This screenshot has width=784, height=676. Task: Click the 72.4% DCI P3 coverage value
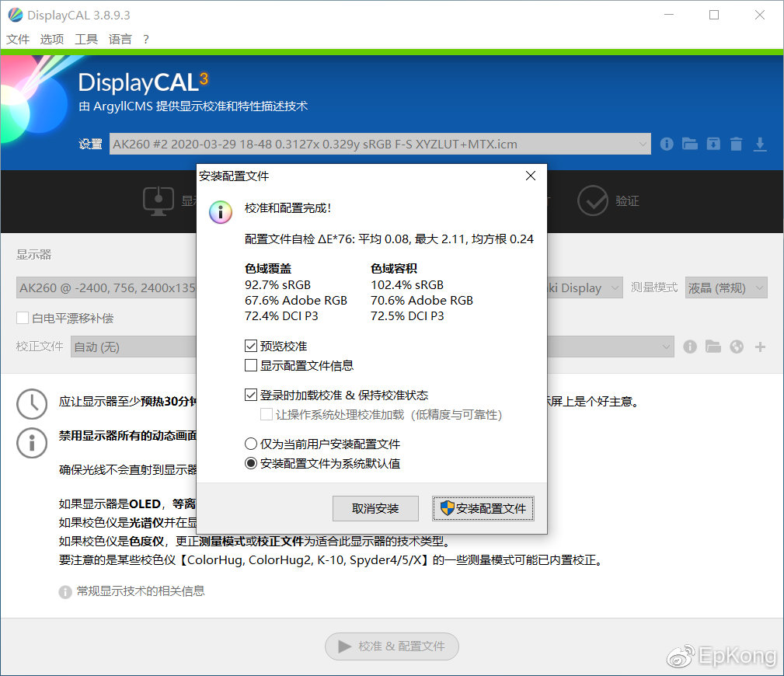click(x=281, y=316)
